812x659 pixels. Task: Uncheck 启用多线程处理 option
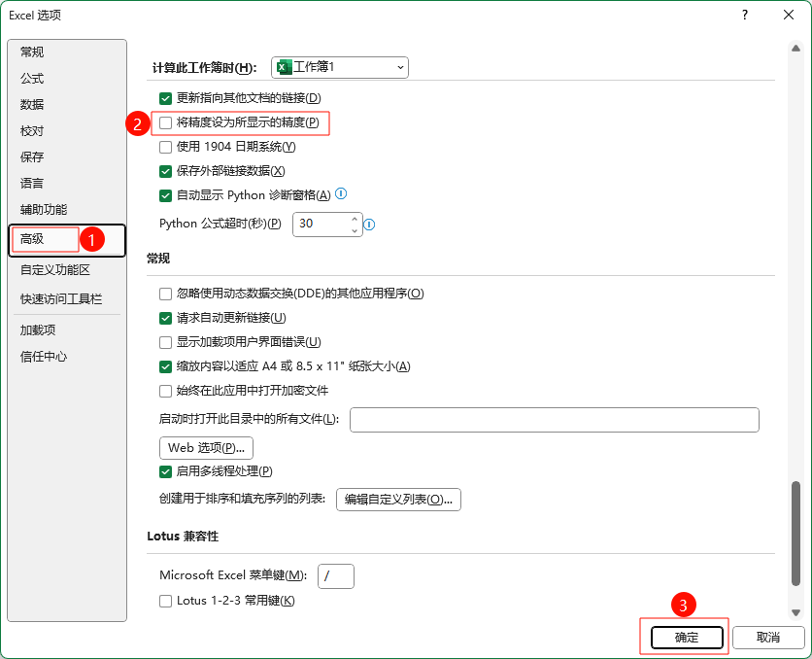point(165,471)
